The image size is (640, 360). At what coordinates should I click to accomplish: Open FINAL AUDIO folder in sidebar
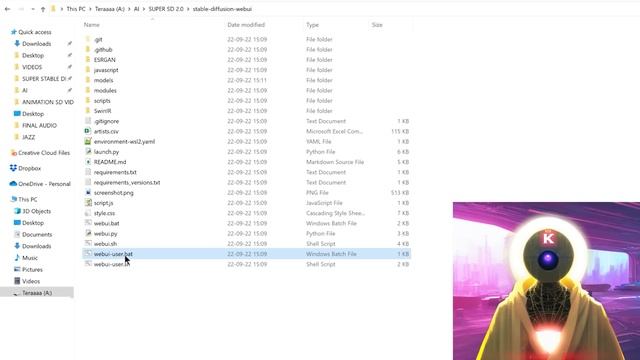pos(39,125)
